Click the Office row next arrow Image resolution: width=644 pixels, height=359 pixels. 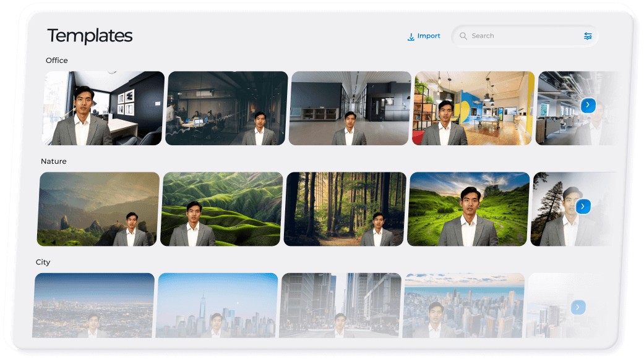point(588,105)
